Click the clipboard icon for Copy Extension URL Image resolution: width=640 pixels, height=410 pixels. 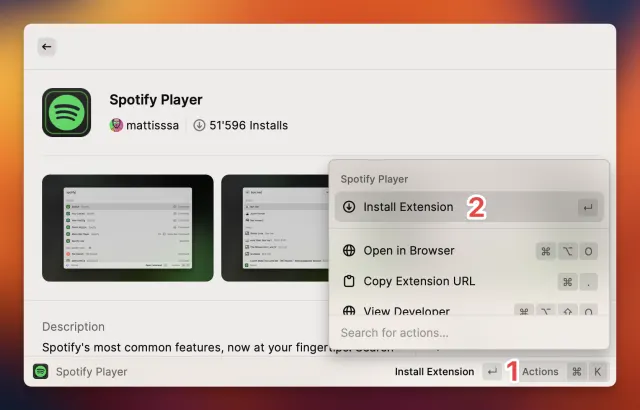click(x=349, y=281)
